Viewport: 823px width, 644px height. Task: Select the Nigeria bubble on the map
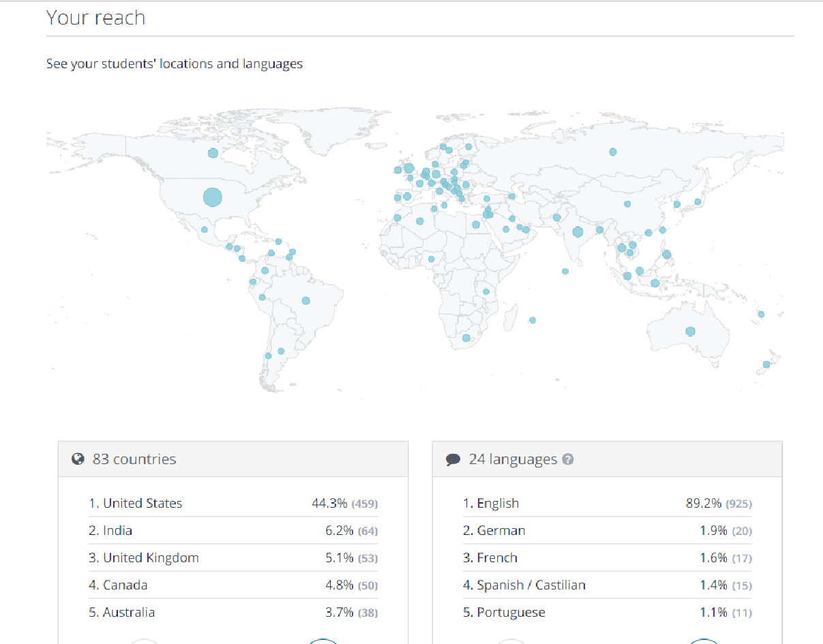431,259
